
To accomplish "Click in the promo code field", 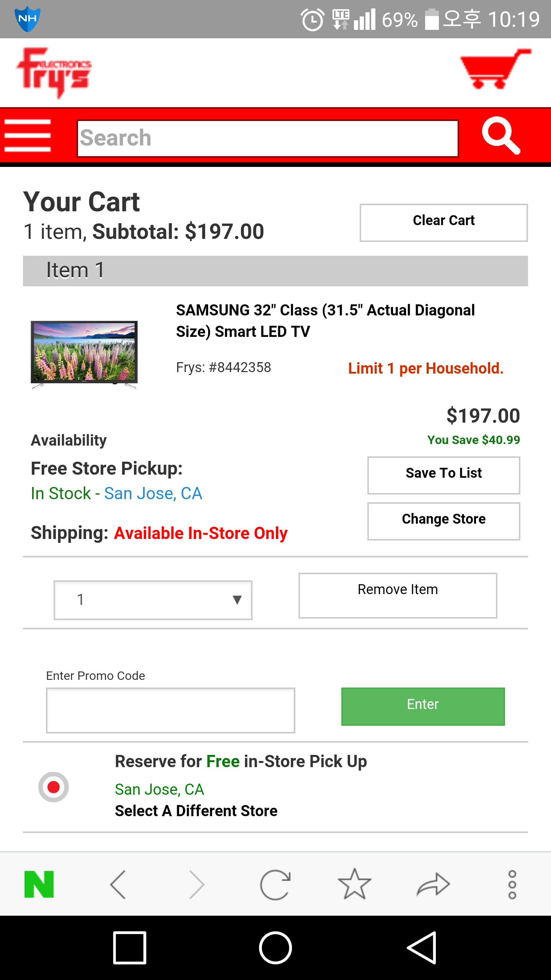I will (170, 710).
